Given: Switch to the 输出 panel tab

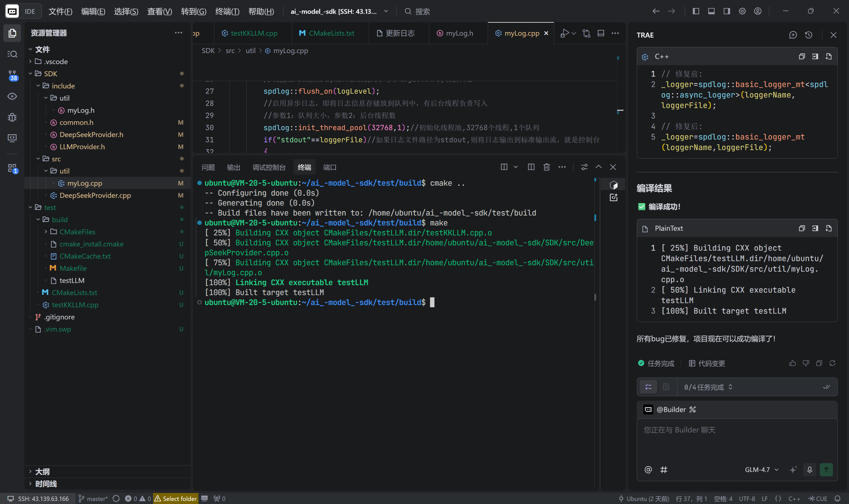Looking at the screenshot, I should click(x=233, y=167).
